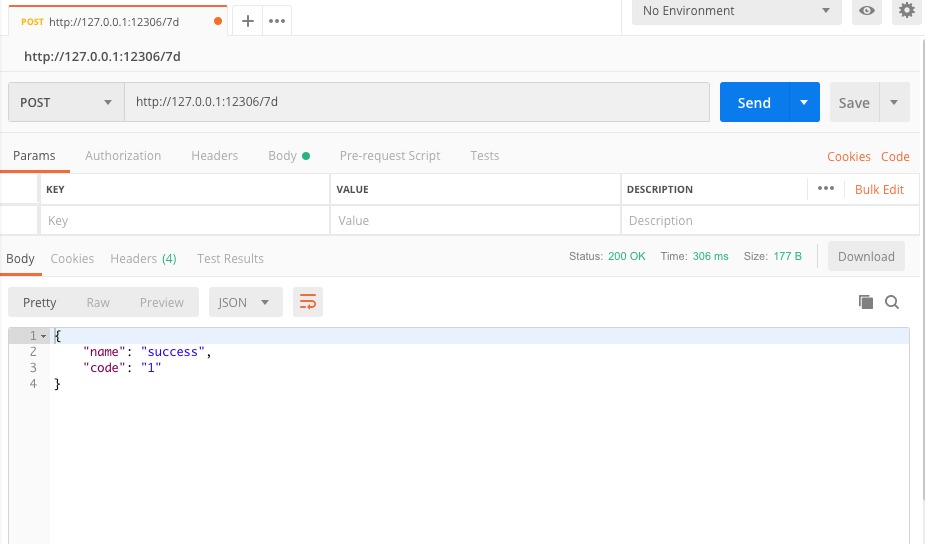Open the Save button dropdown arrow
Viewport: 925px width, 544px height.
tap(894, 102)
